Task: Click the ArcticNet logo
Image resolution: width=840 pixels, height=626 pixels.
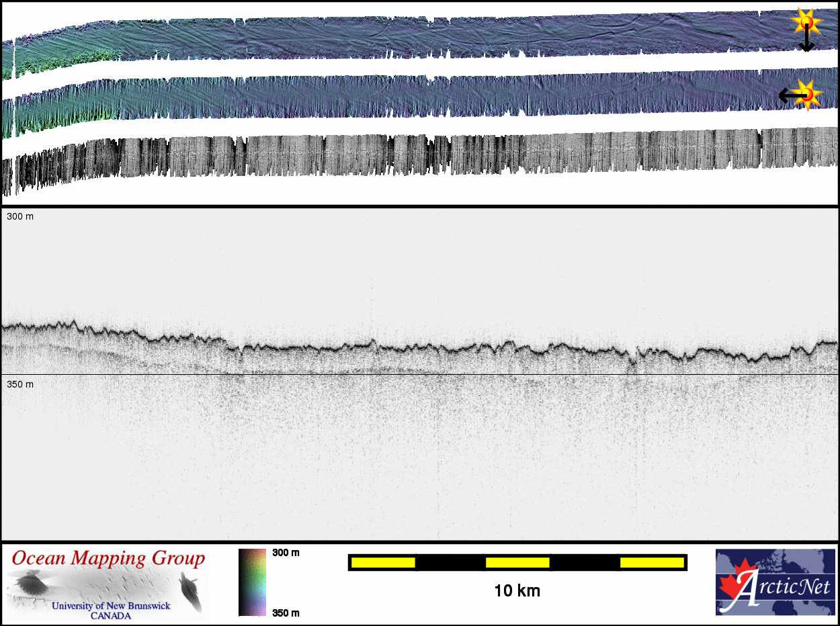Action: coord(775,582)
